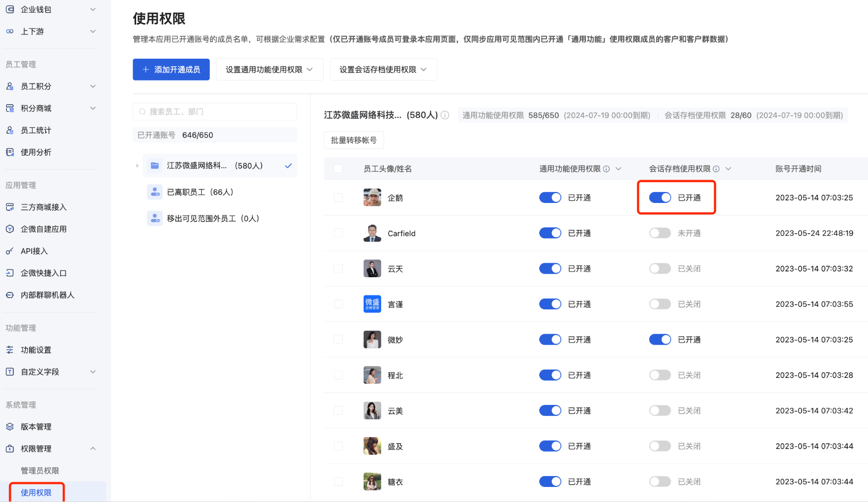The width and height of the screenshot is (868, 502).
Task: Open 设置会话存档使用权限 dropdown
Action: tap(383, 70)
